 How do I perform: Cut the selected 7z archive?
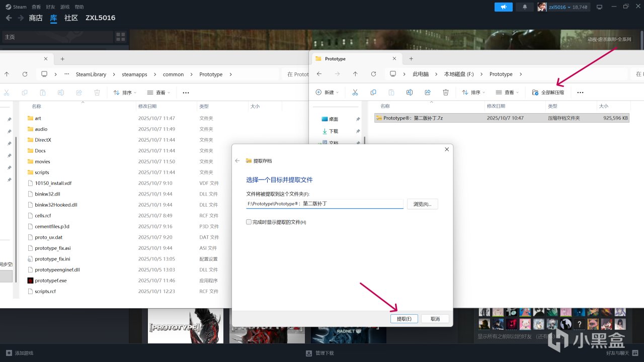(x=355, y=93)
